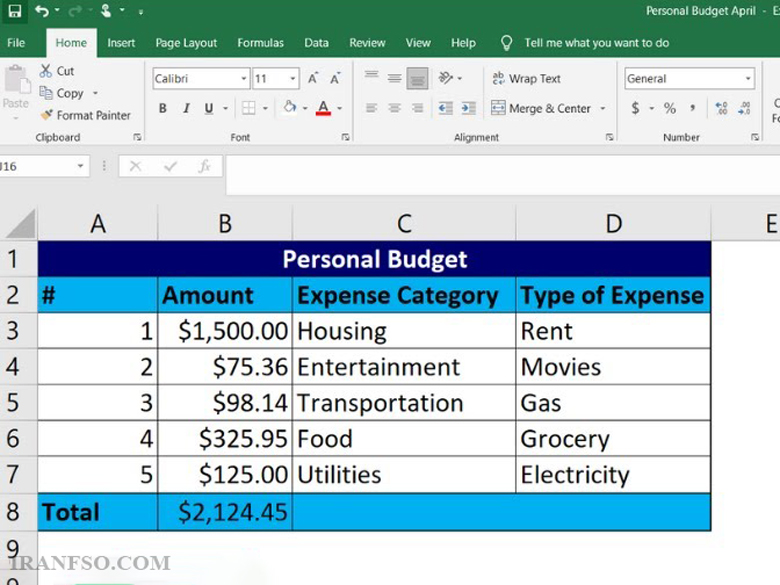Viewport: 780px width, 585px height.
Task: Click the Accounting dollar format icon
Action: 635,108
